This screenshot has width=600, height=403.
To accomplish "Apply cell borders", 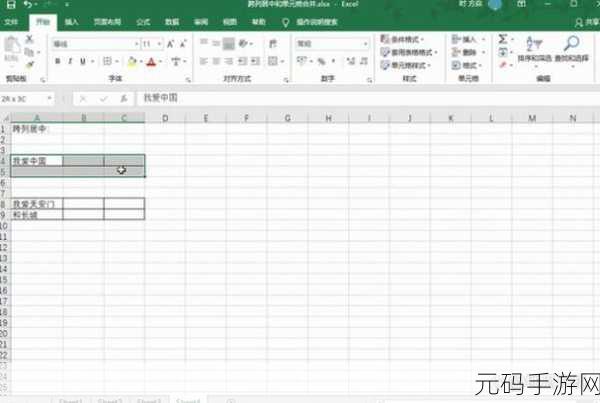I will [x=108, y=61].
